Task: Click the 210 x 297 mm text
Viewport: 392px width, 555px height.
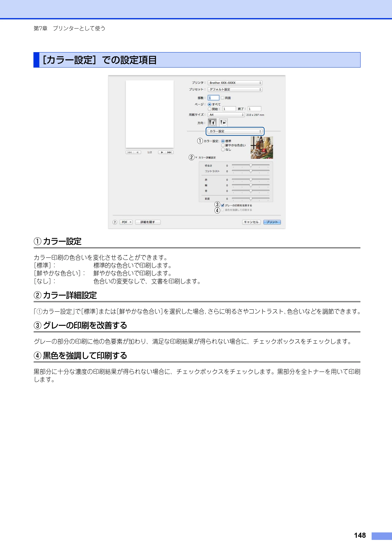Action: 255,115
